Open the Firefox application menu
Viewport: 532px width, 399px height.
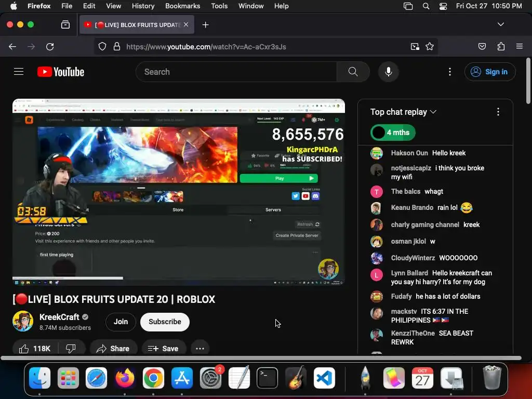point(519,46)
